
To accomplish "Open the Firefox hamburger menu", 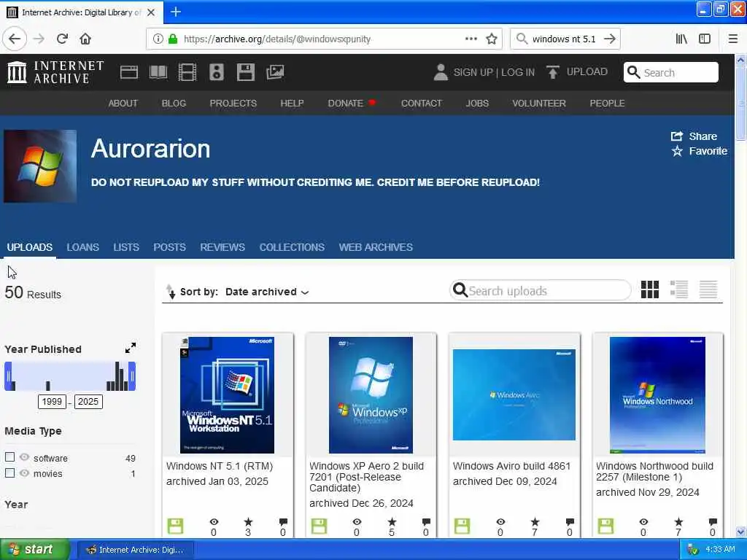I will click(733, 39).
